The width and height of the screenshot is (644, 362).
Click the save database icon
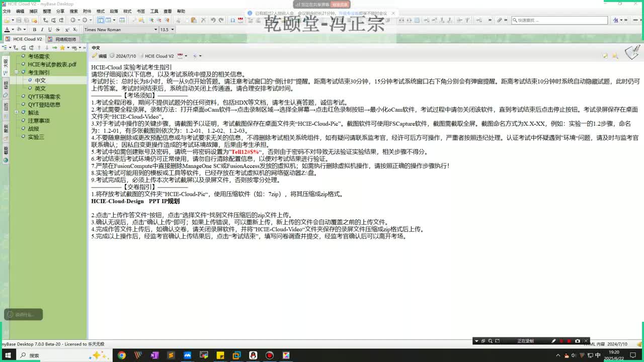click(x=19, y=20)
